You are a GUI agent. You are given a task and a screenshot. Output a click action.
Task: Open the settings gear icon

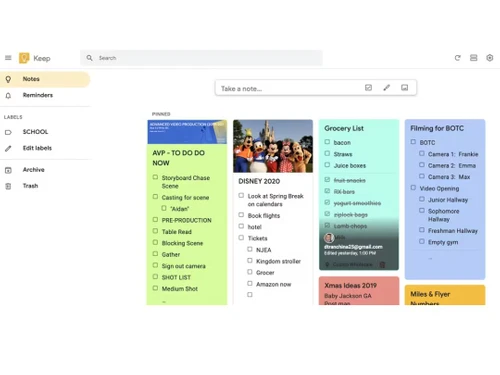[489, 58]
